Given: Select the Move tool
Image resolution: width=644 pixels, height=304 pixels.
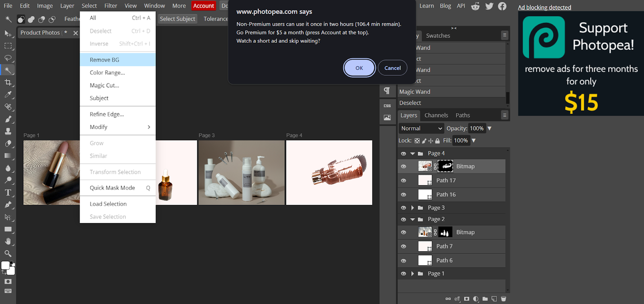Looking at the screenshot, I should pyautogui.click(x=8, y=33).
